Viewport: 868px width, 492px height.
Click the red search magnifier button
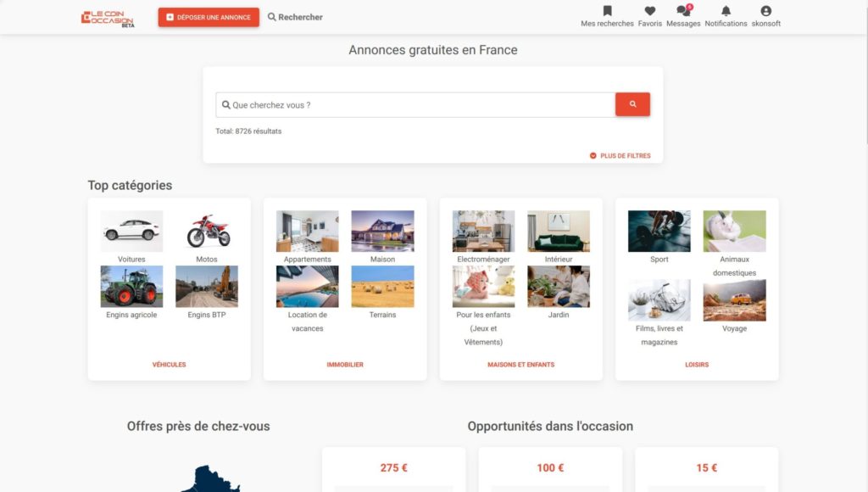click(x=632, y=104)
